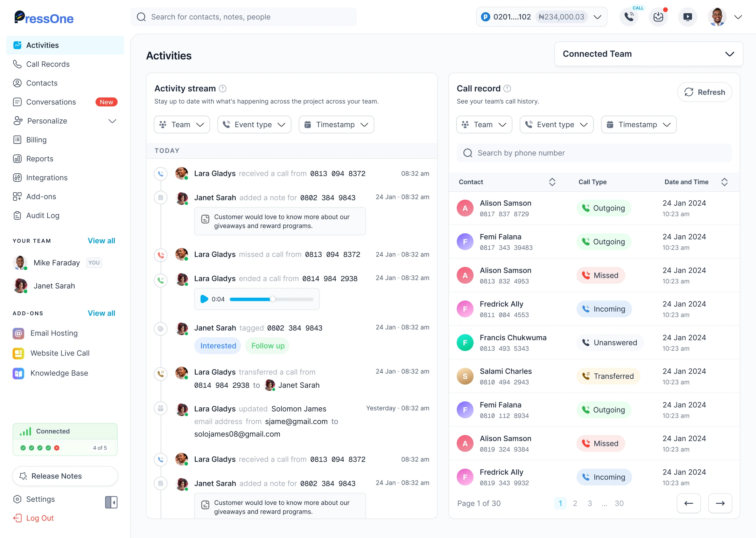Click View all next to Your Team
Image resolution: width=756 pixels, height=538 pixels.
point(101,241)
